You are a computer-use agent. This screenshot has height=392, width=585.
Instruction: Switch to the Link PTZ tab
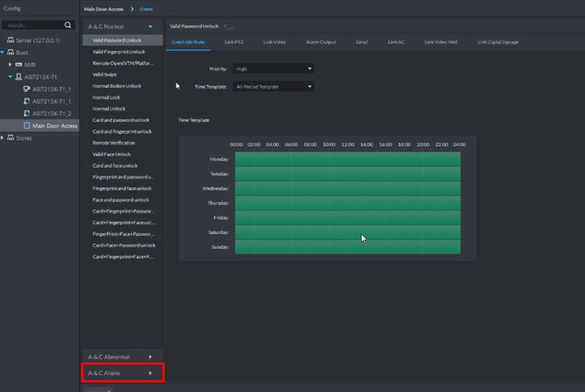coord(235,41)
